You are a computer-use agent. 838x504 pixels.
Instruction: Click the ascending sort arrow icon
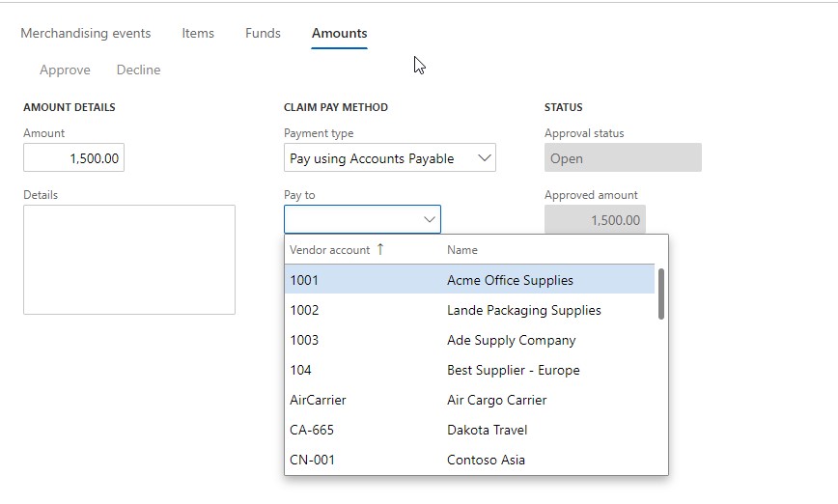(380, 249)
